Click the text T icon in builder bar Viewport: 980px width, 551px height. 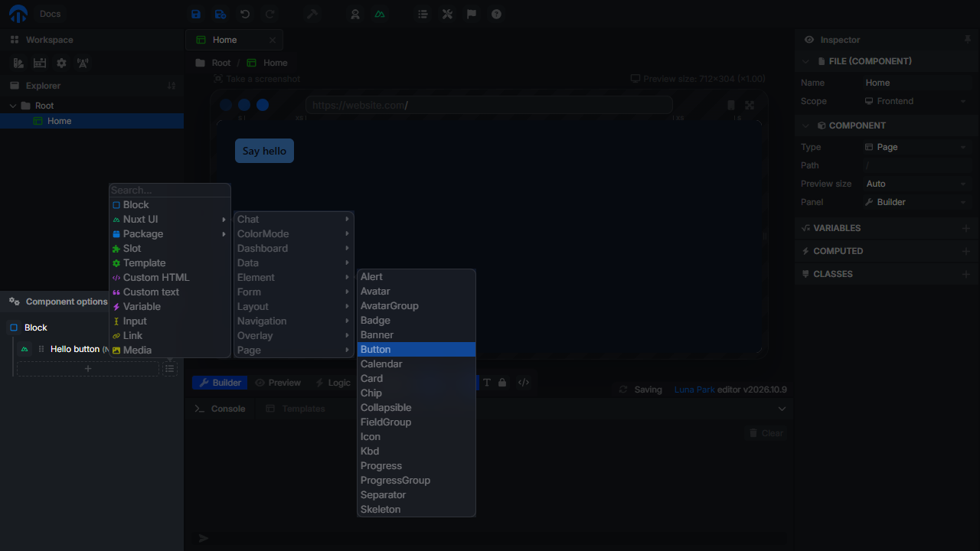pos(486,383)
